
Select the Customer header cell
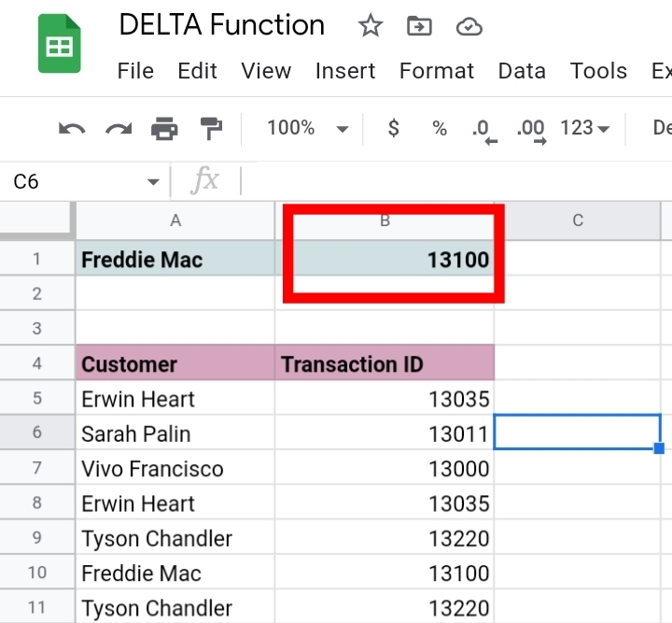click(x=175, y=363)
